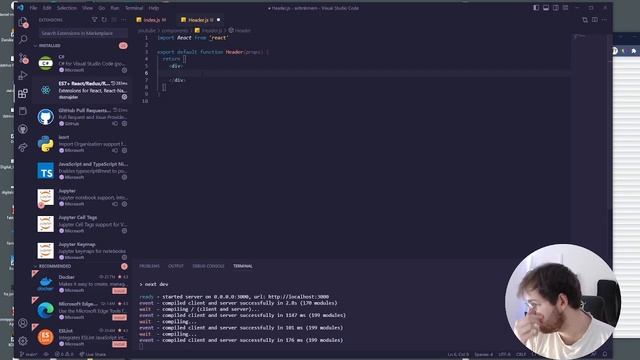Select the Header.js editor tab
The image size is (640, 360).
tap(198, 20)
